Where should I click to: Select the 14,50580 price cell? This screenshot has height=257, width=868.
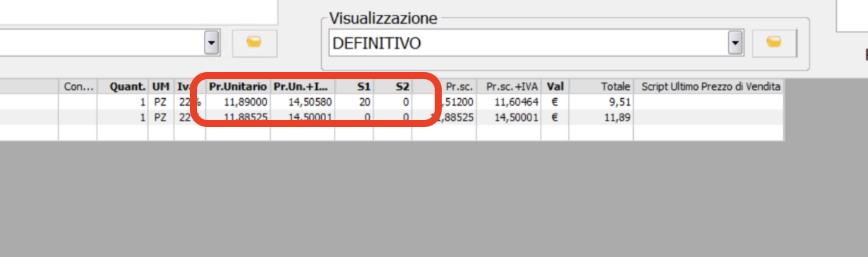point(302,102)
